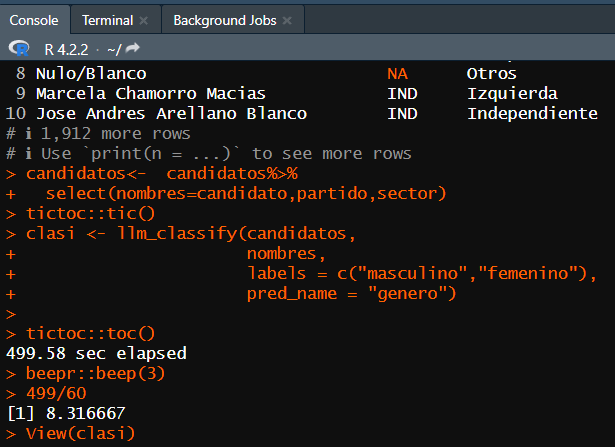
Task: Click the IND party value for Marcela
Action: 402,94
